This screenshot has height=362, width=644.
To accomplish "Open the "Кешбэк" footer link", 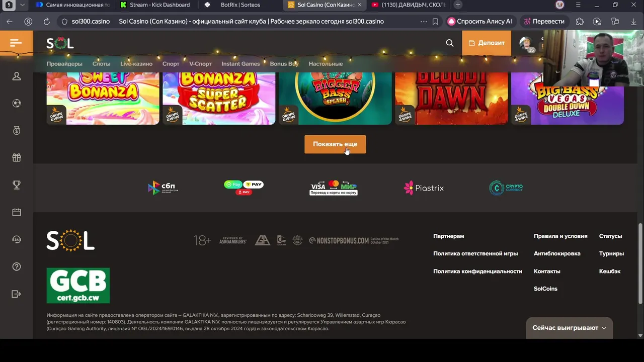I will [x=610, y=271].
